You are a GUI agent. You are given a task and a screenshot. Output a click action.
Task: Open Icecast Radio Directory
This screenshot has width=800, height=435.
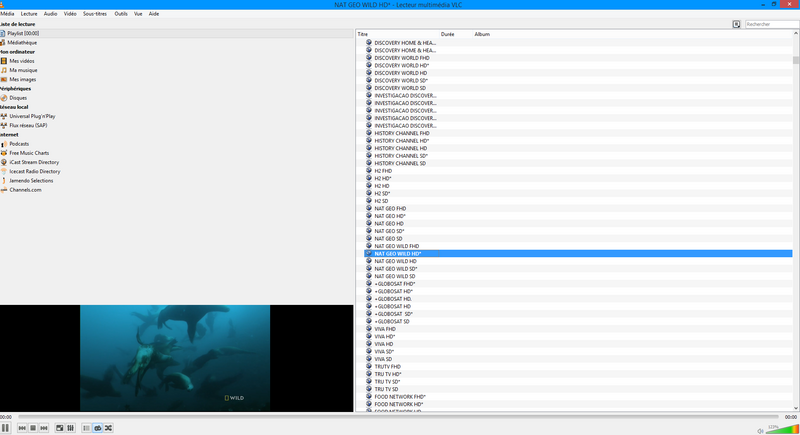click(x=35, y=171)
